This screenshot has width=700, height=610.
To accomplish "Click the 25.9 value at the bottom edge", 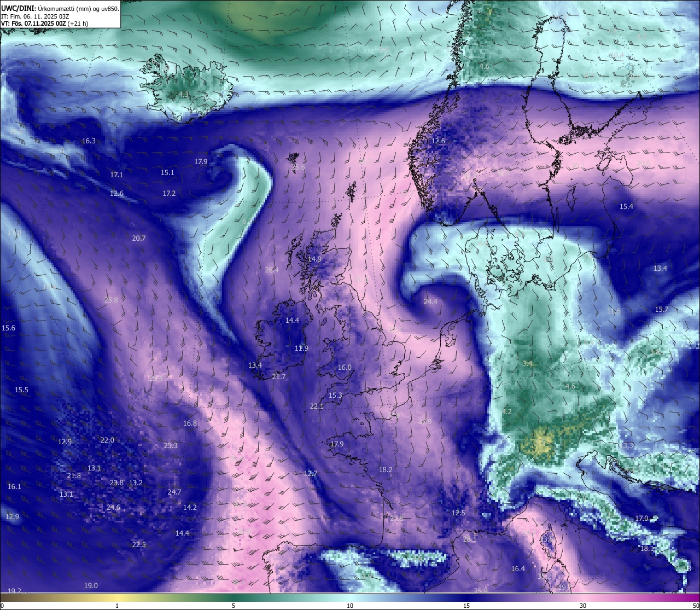I will [x=481, y=590].
